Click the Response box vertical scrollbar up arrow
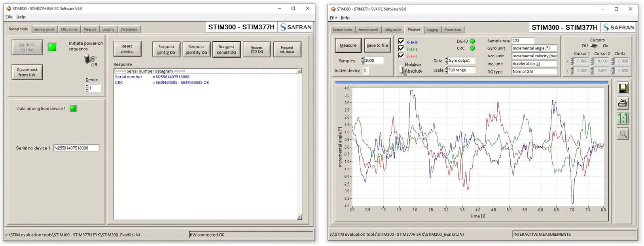Viewport: 644px width, 246px height. (x=299, y=71)
